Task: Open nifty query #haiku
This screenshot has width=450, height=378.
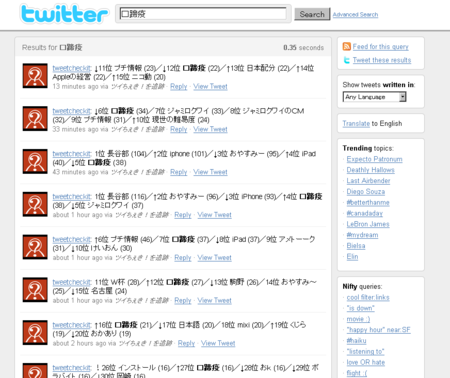Action: [356, 341]
